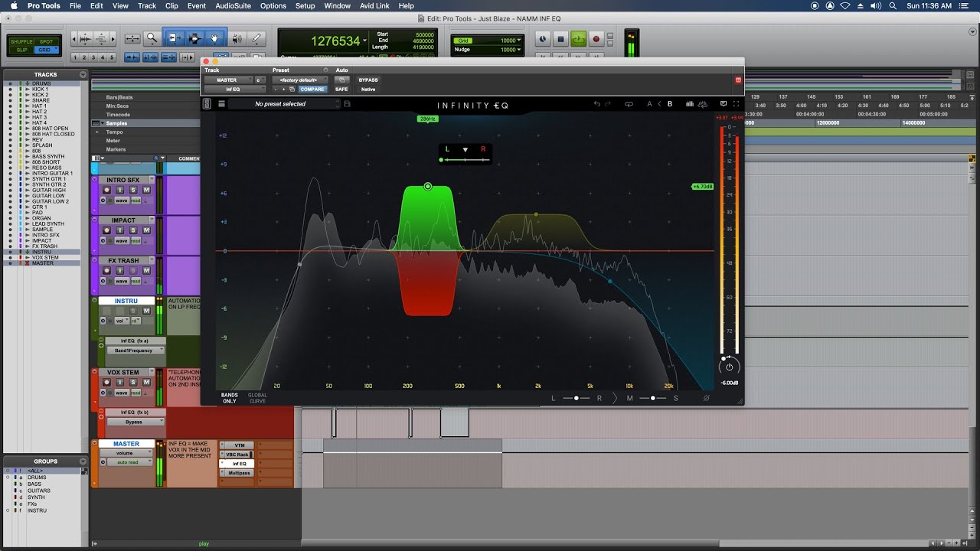Open MASTER track selector dropdown
This screenshot has width=980, height=551.
[227, 80]
